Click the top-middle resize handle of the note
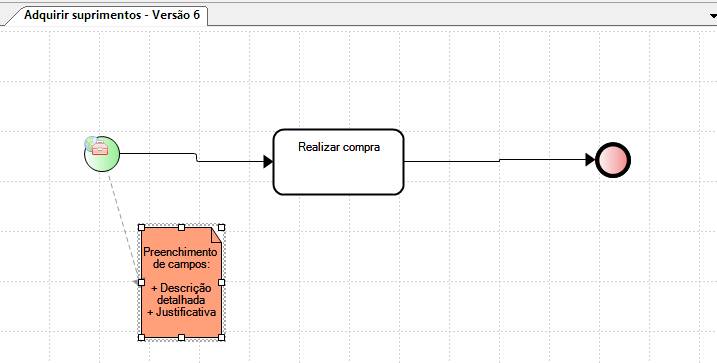The image size is (717, 363). point(182,227)
